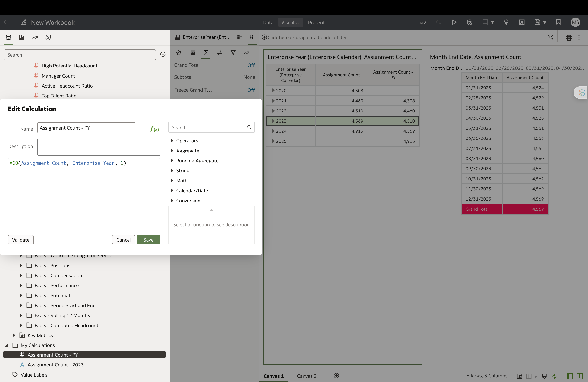Screen dimensions: 588x382
Task: Click the Validate button
Action: click(21, 240)
